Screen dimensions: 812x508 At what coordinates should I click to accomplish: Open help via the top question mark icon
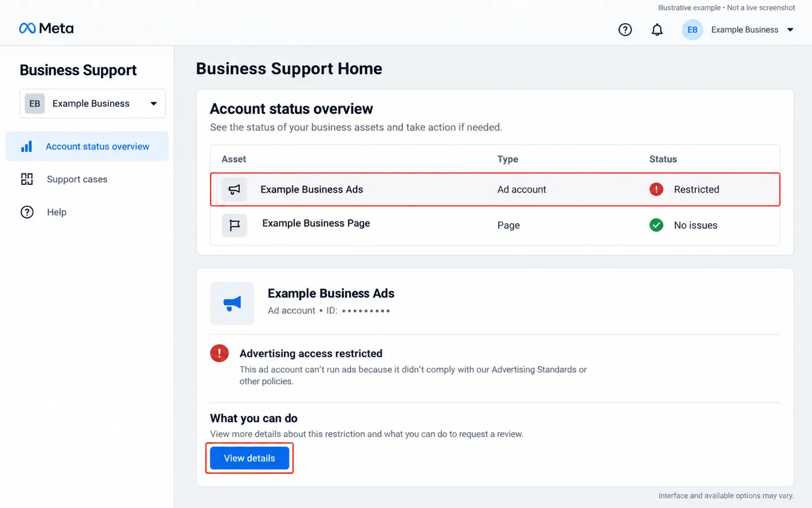(625, 30)
